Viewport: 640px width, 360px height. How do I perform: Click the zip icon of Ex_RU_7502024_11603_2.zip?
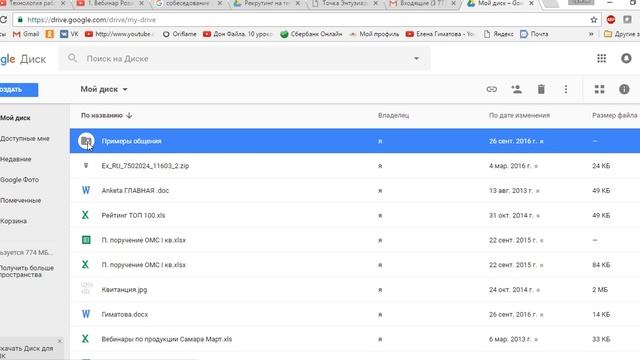86,166
